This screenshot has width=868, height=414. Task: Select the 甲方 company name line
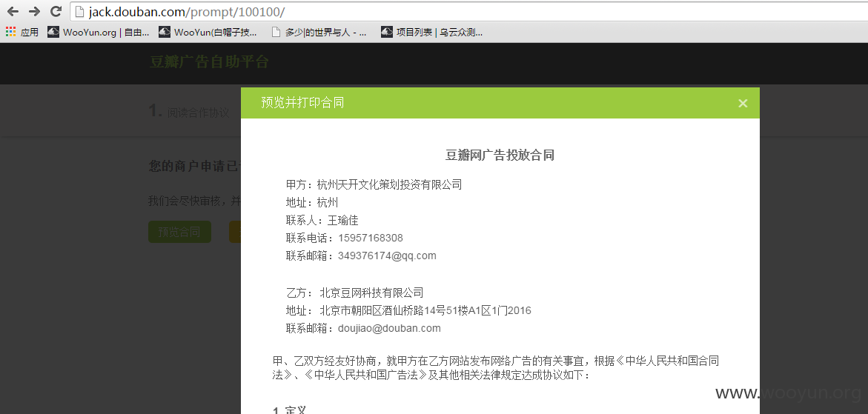pyautogui.click(x=374, y=184)
